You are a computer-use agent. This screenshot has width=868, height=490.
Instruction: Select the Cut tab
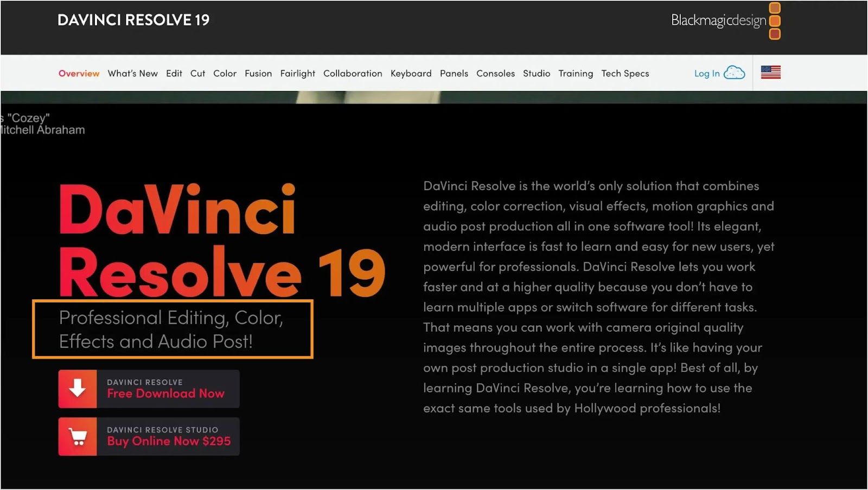(x=198, y=73)
